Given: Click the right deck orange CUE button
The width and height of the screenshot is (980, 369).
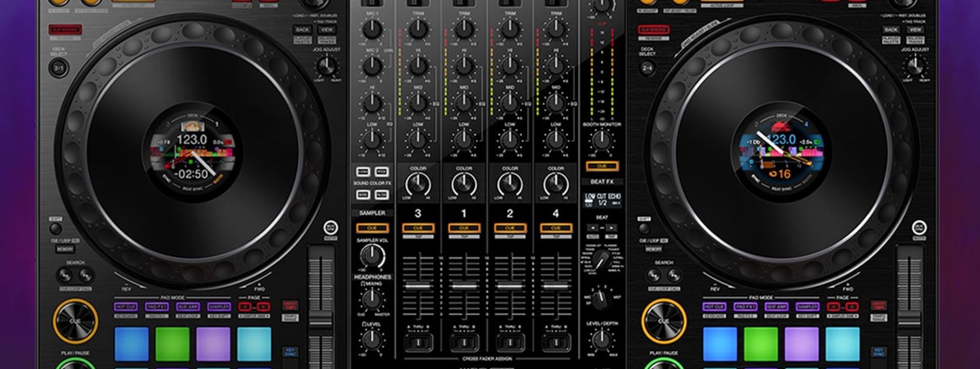Looking at the screenshot, I should (664, 321).
